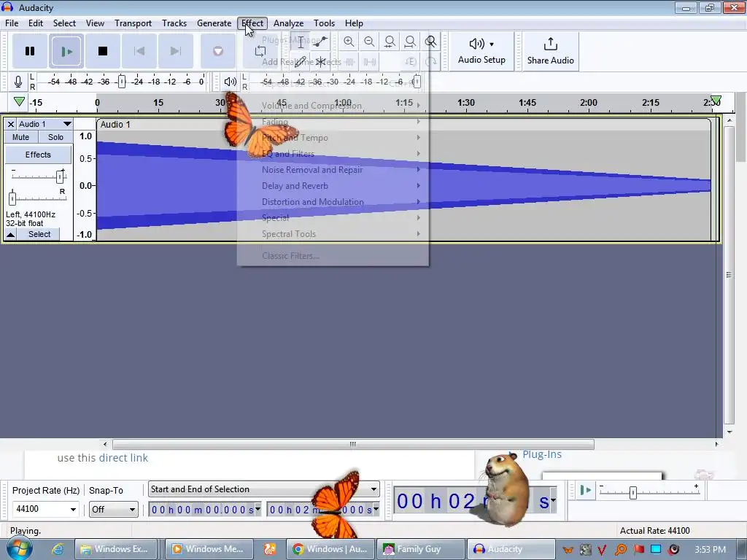Open the Windows Start orb

[19, 548]
